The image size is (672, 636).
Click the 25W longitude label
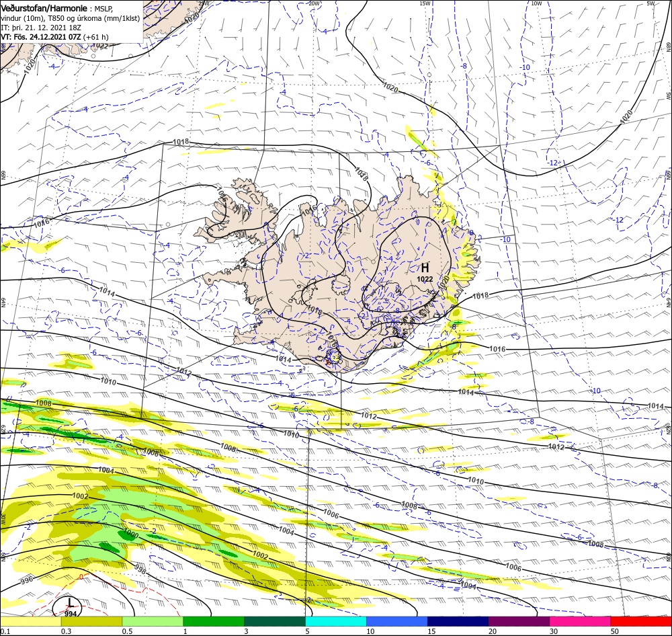coord(204,3)
